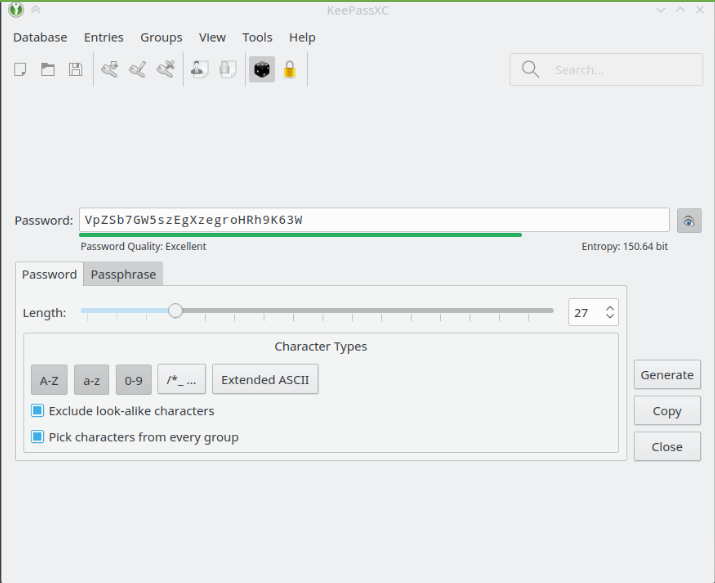Switch to the Passphrase tab

tap(123, 274)
